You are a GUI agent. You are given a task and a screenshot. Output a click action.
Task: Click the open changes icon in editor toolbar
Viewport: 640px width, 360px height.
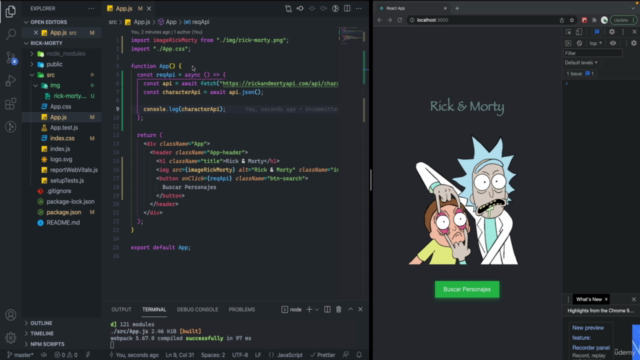[288, 9]
